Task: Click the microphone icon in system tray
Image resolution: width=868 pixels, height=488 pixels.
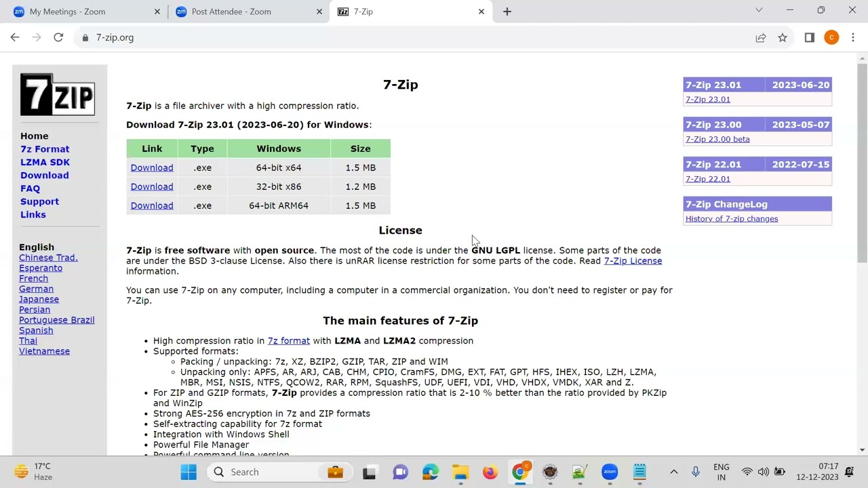Action: coord(695,472)
